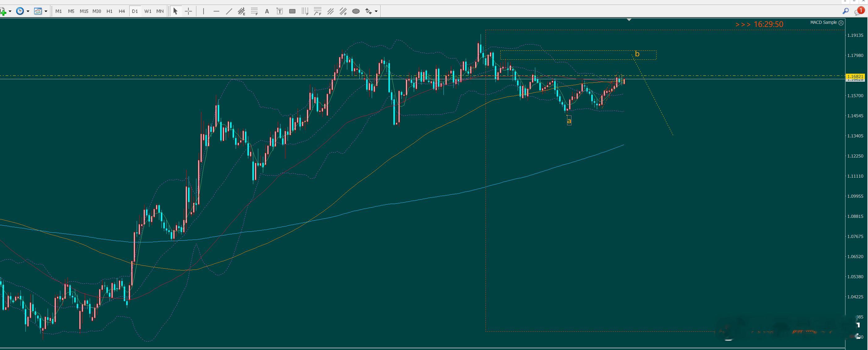This screenshot has height=350, width=868.
Task: Open the chart templates dropdown arrow
Action: pyautogui.click(x=46, y=11)
